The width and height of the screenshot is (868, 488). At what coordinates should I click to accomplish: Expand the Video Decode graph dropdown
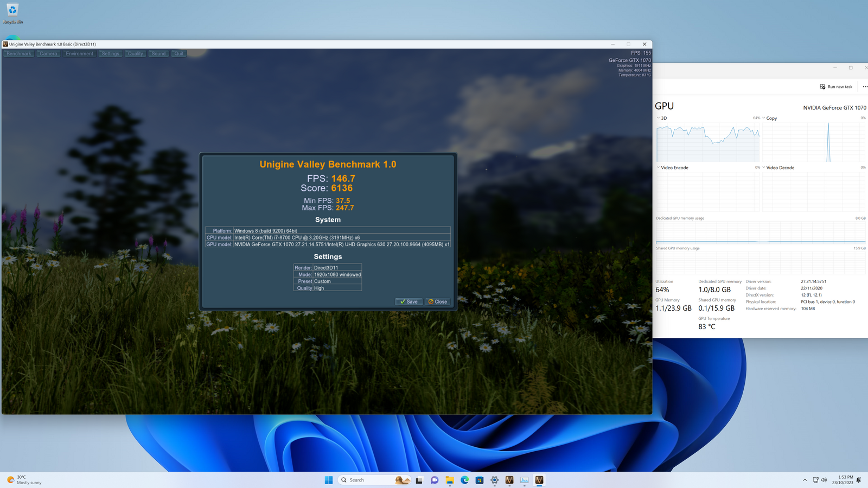pos(763,168)
